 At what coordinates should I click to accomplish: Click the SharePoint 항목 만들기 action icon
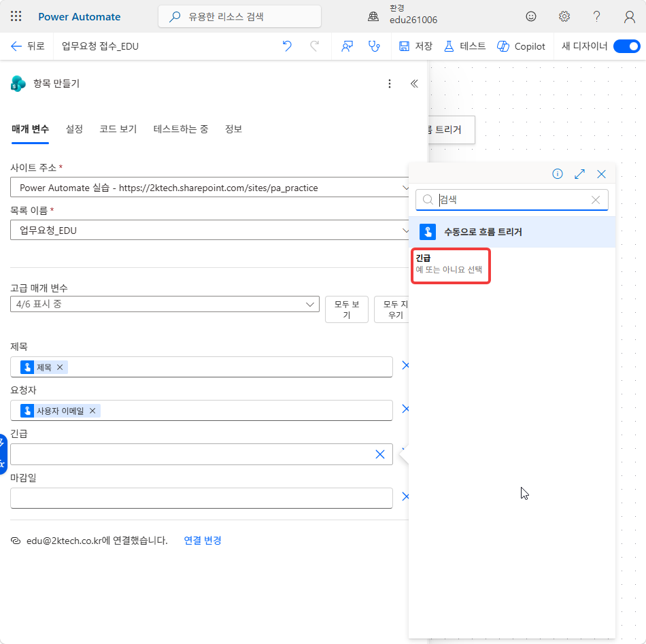point(18,83)
